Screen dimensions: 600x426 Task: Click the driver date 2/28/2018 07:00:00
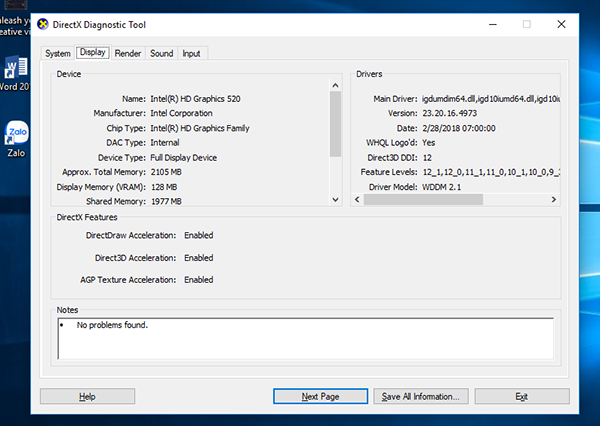click(459, 128)
